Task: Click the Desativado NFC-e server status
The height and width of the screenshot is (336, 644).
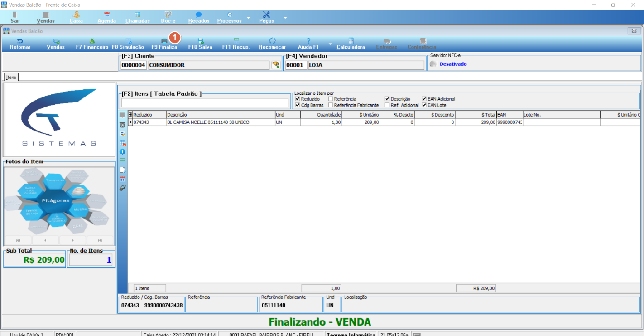Action: [453, 64]
